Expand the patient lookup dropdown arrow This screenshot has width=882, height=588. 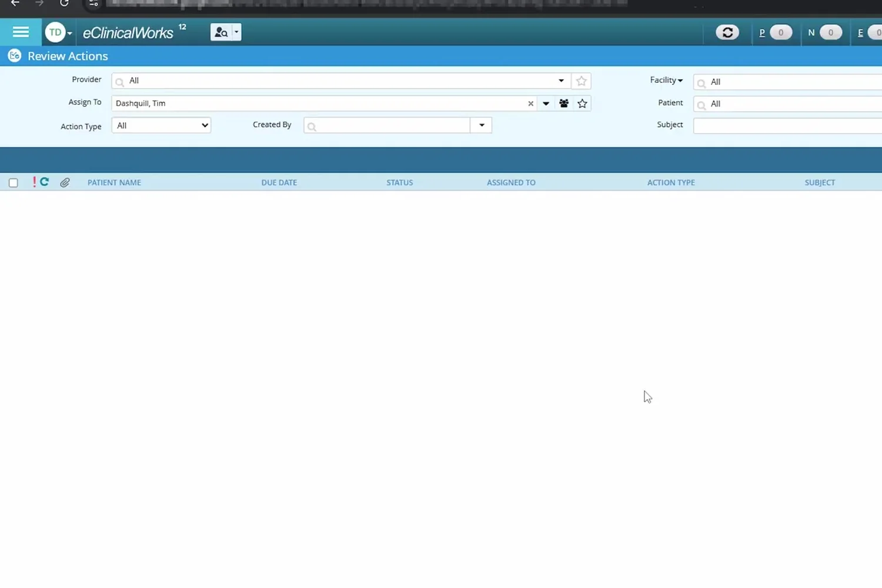[236, 32]
